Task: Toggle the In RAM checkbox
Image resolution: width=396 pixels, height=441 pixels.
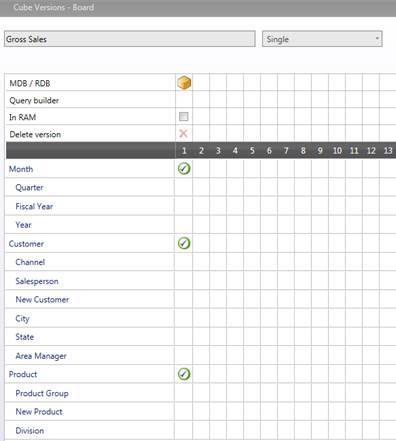Action: click(183, 116)
